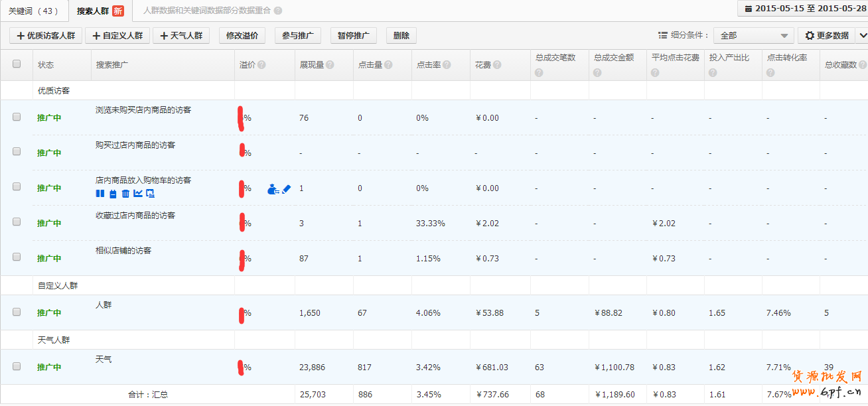Click the clipboard icon in 购物车 visitor row
868x406 pixels.
[113, 194]
